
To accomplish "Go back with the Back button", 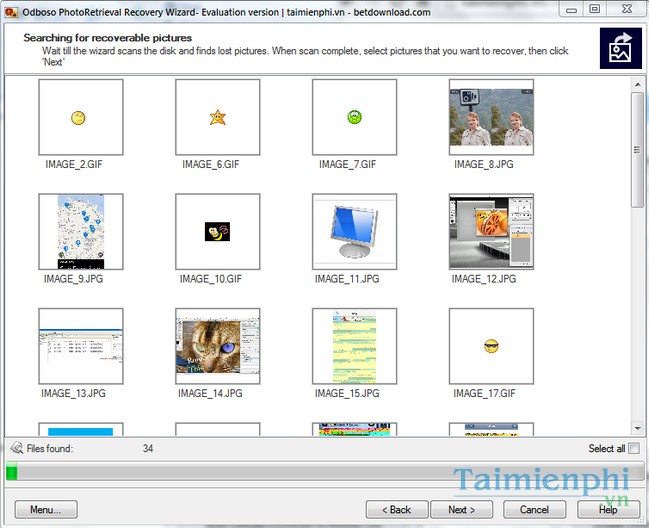I will pyautogui.click(x=397, y=509).
